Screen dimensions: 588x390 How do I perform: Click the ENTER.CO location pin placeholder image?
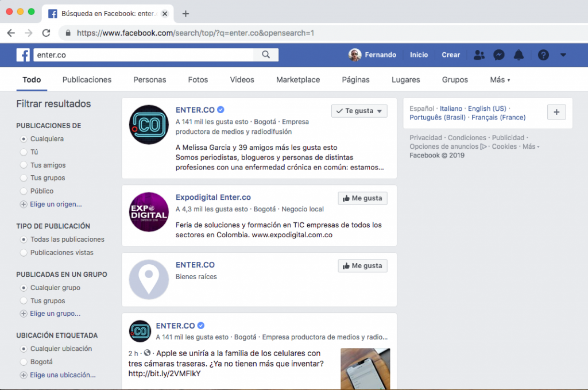[149, 279]
